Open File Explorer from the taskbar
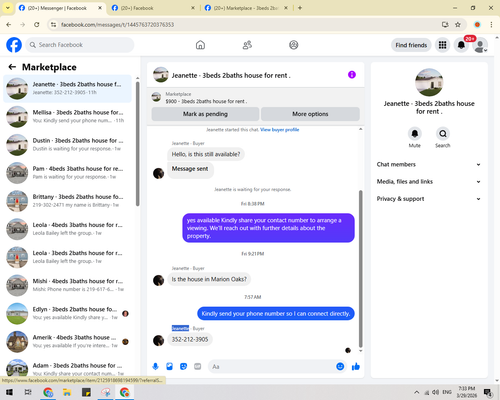 pyautogui.click(x=67, y=392)
